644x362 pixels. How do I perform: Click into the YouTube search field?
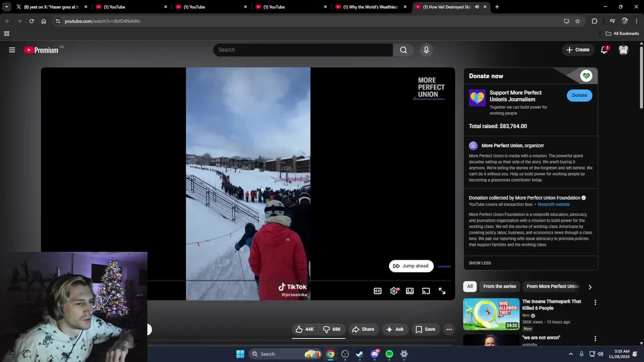point(303,50)
